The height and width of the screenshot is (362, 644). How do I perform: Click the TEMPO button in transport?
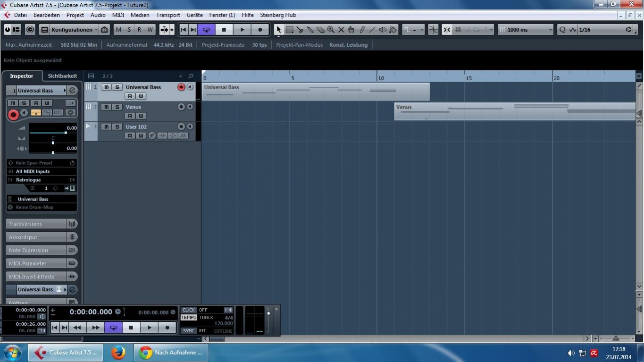click(189, 318)
